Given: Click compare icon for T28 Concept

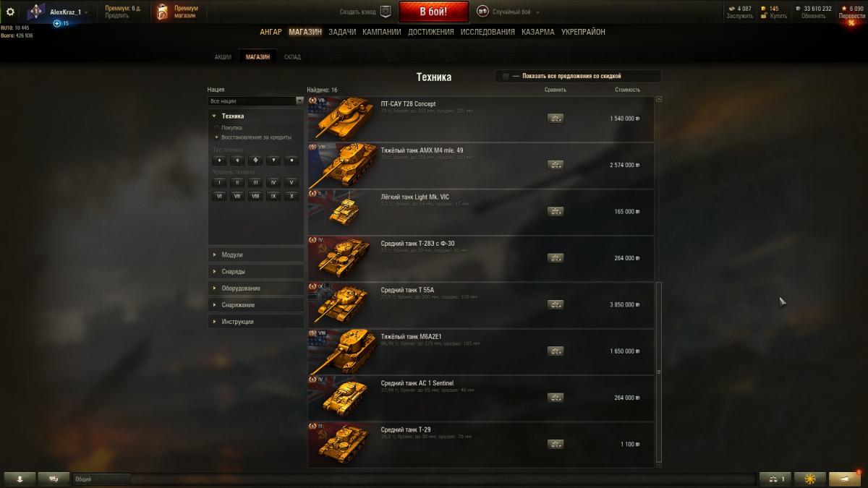Looking at the screenshot, I should (x=556, y=119).
